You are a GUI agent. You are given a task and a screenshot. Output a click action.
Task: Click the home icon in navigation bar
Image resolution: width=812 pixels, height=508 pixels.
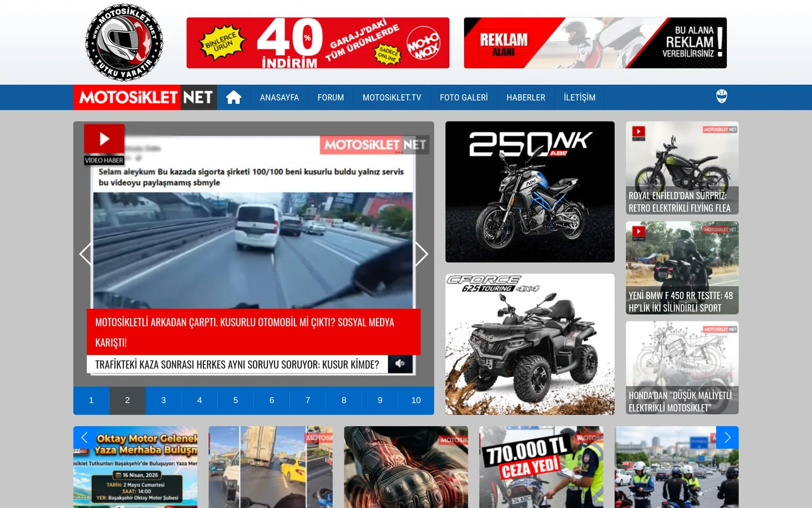tap(233, 98)
